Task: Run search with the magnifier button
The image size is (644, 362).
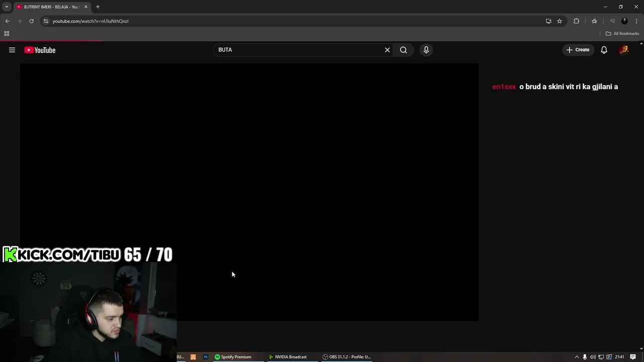Action: [x=404, y=50]
